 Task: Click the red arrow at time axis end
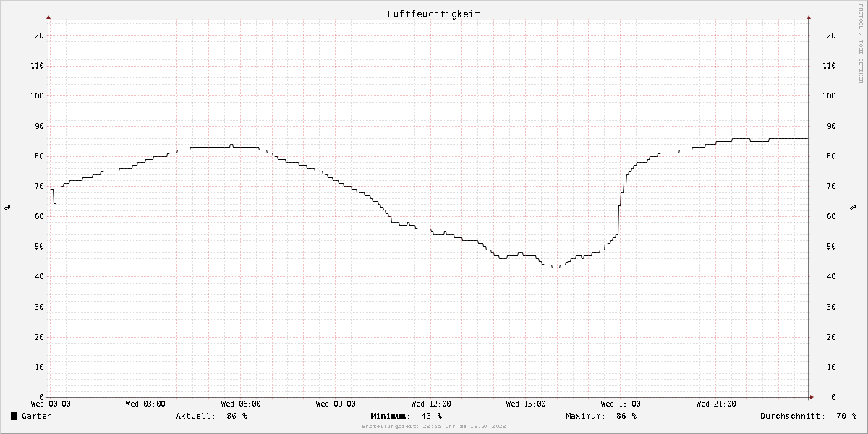click(x=811, y=397)
